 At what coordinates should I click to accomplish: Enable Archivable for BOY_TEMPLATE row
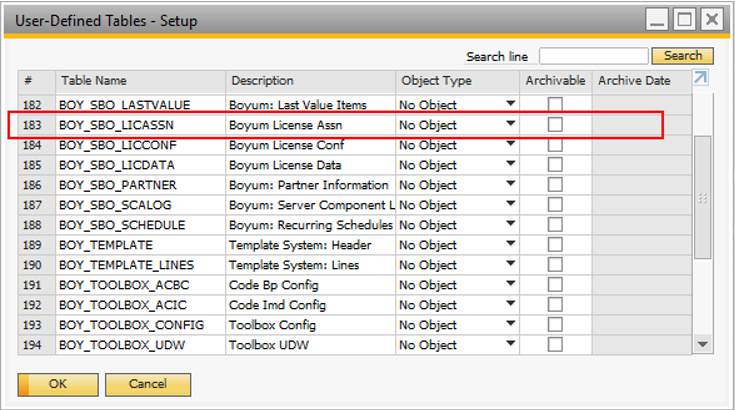(555, 245)
